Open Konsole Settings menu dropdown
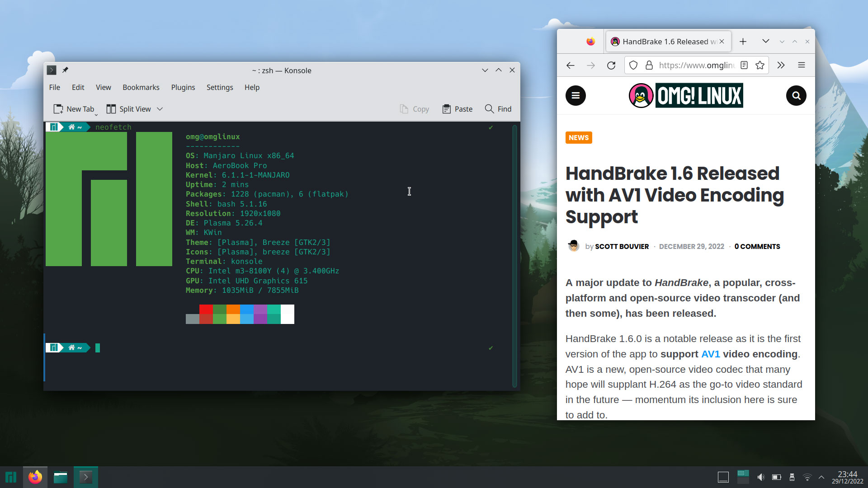The width and height of the screenshot is (868, 488). (x=220, y=87)
